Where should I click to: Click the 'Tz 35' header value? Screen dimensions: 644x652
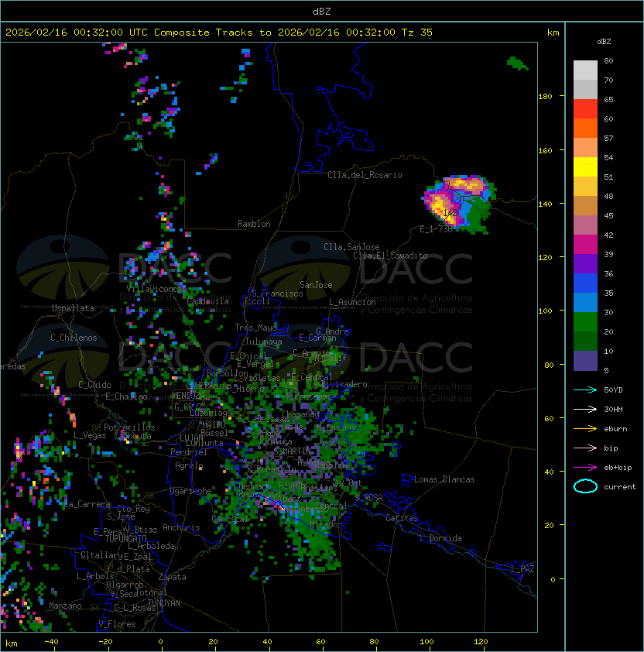417,33
